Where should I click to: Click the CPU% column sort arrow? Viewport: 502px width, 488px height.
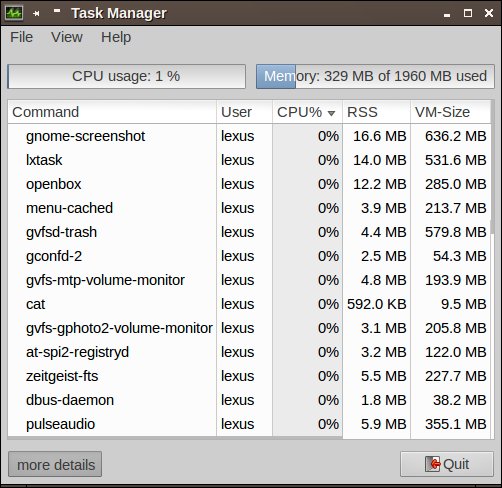(331, 113)
